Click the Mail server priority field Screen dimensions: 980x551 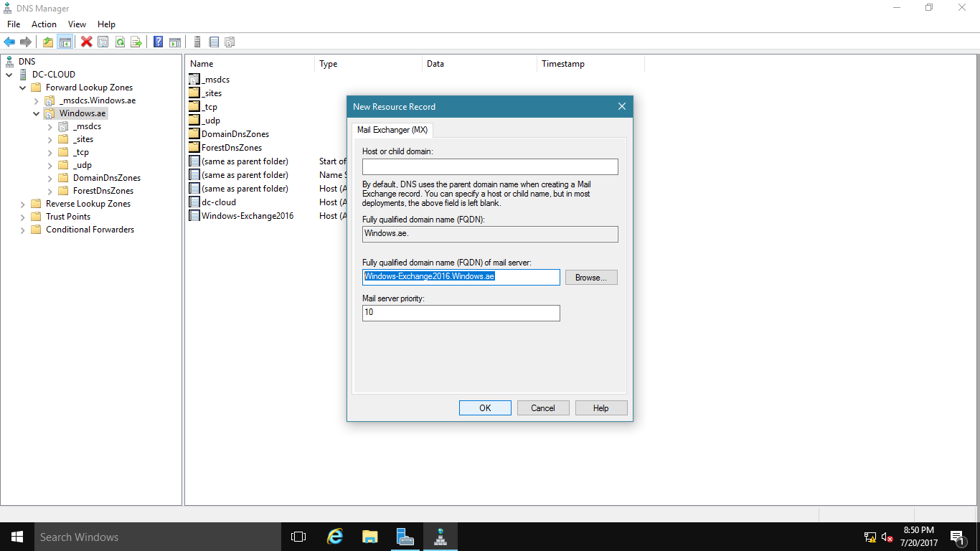point(461,313)
